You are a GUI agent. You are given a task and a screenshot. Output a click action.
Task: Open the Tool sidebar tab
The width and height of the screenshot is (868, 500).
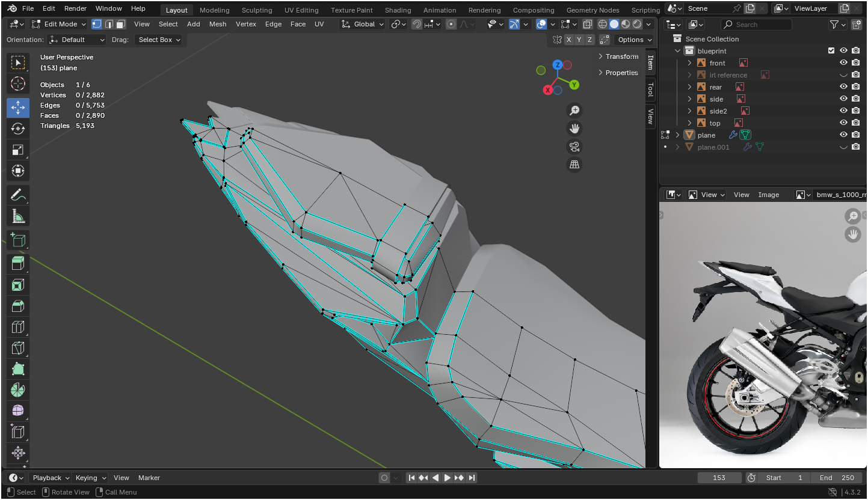click(650, 90)
